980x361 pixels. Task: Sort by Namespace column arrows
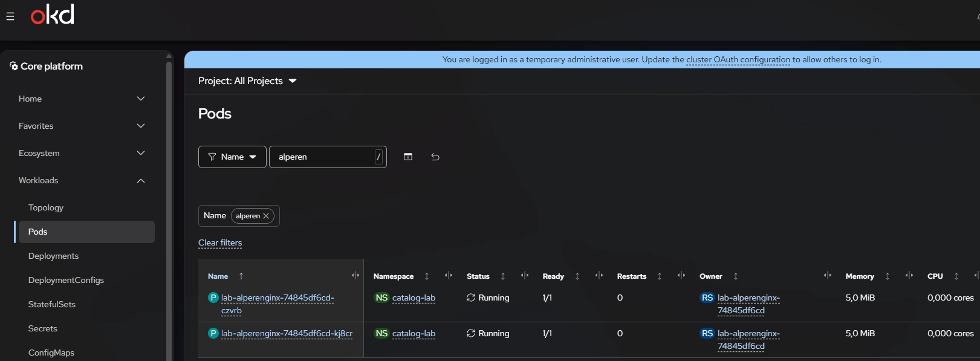427,276
